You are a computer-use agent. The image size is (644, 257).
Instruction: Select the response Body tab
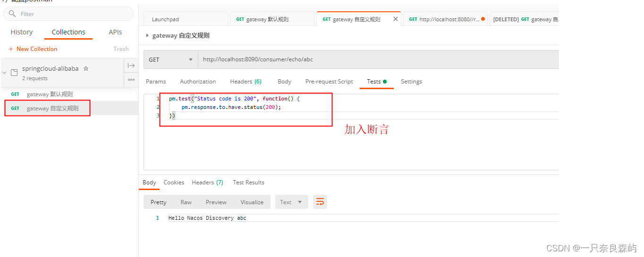[x=149, y=182]
